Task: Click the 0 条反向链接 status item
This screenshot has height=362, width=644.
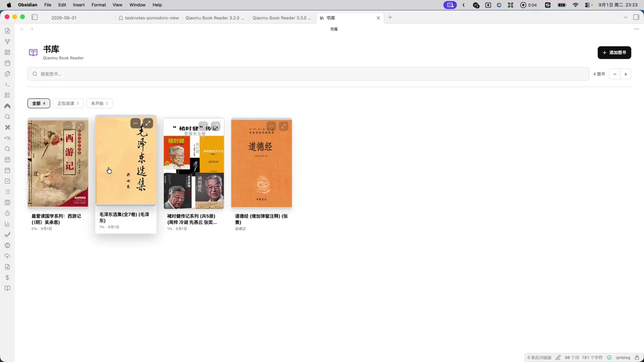Action: coord(539,357)
